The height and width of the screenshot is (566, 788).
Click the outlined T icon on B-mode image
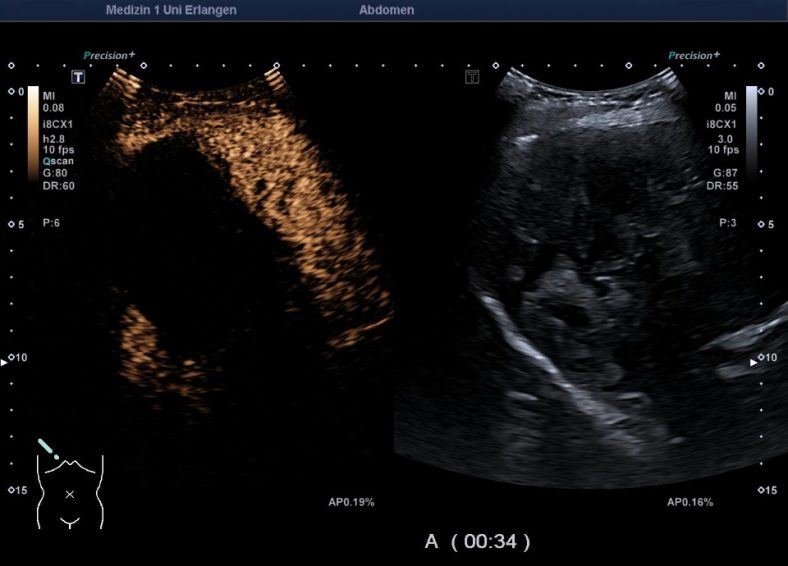click(x=473, y=77)
